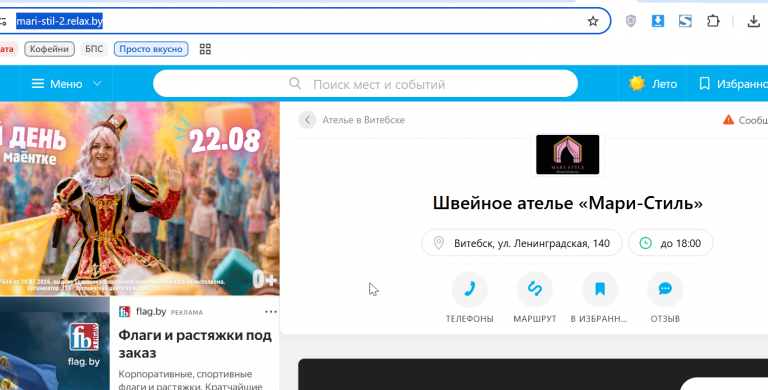Open the Просто вкусно bookmark

[151, 49]
